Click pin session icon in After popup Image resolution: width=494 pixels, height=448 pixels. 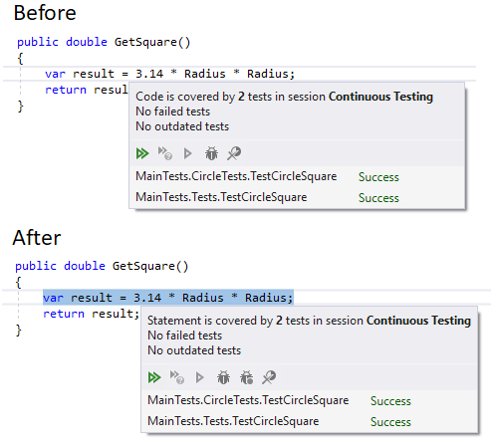(269, 377)
